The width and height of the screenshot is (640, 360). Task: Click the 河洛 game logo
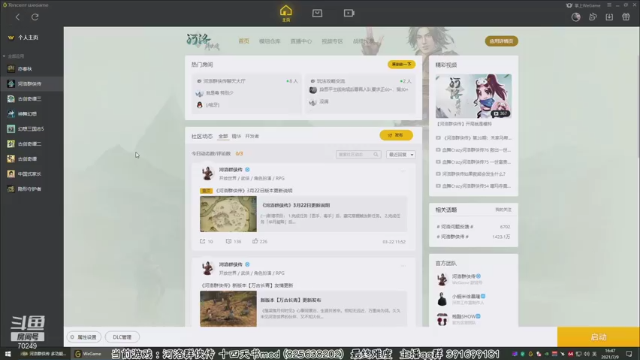coord(203,41)
